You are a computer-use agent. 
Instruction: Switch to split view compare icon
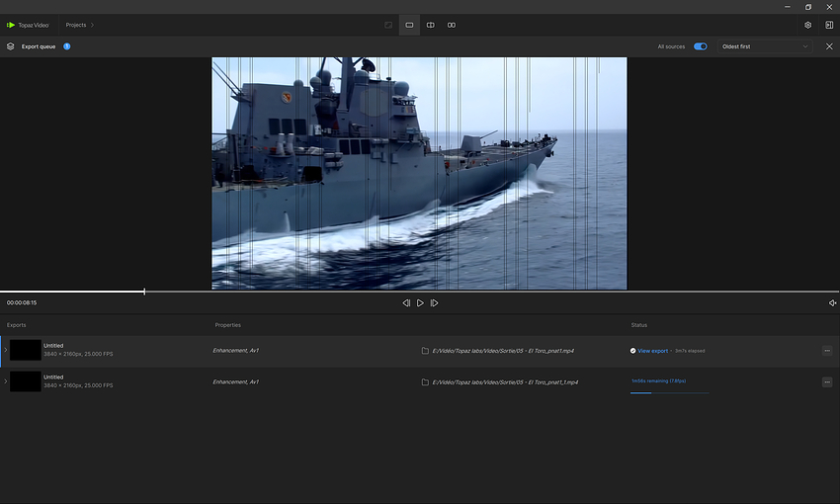click(430, 25)
